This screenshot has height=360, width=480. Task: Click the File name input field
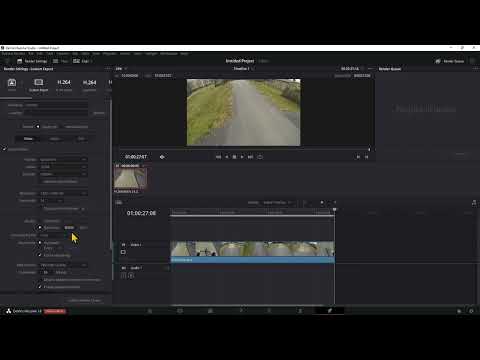coord(56,105)
